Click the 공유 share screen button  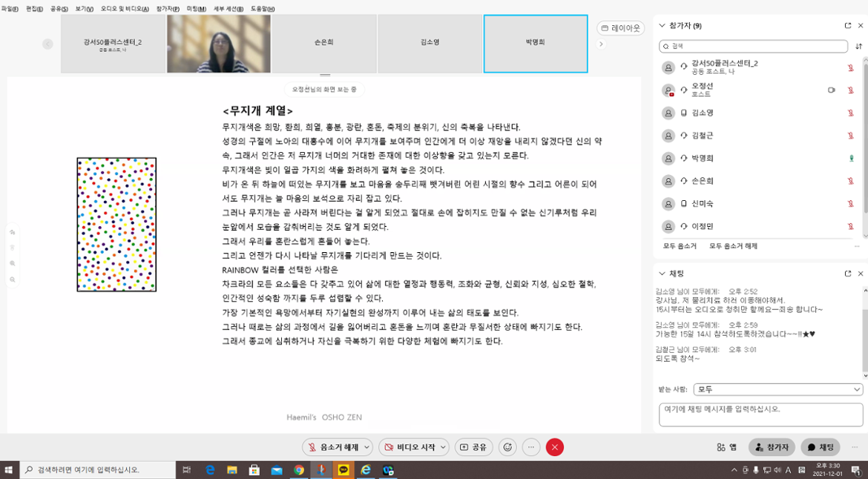coord(473,447)
